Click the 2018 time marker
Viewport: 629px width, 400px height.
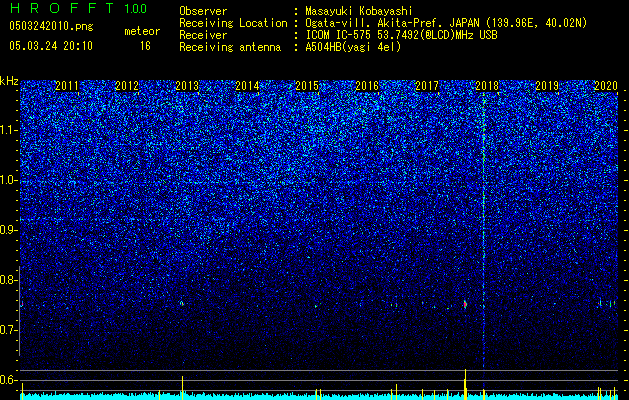[487, 85]
